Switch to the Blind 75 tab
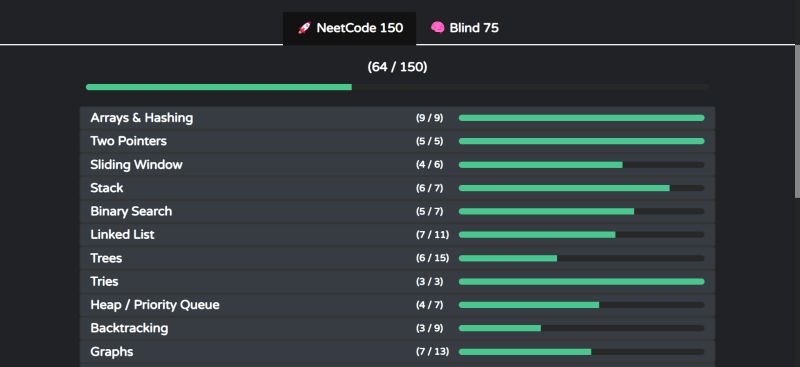Viewport: 800px width, 367px height. click(x=464, y=28)
